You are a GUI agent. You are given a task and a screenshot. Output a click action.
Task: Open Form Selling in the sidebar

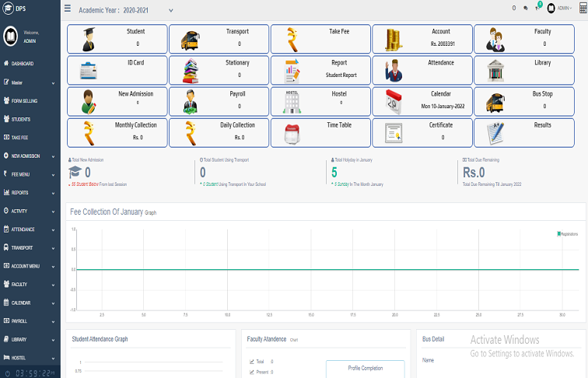coord(30,101)
